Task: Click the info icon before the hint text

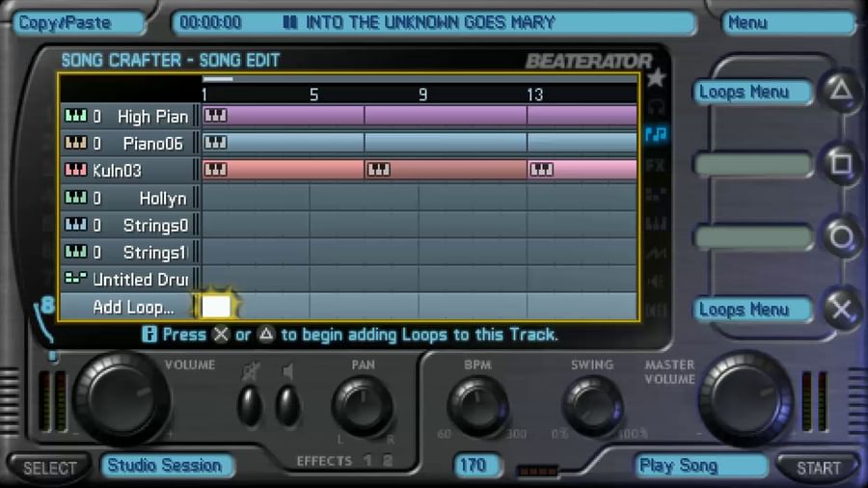Action: pyautogui.click(x=149, y=335)
